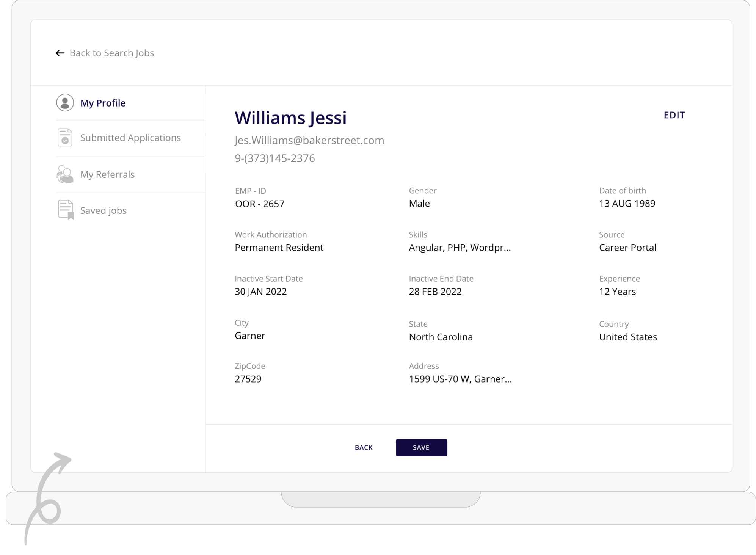Select Saved jobs in sidebar

(103, 210)
